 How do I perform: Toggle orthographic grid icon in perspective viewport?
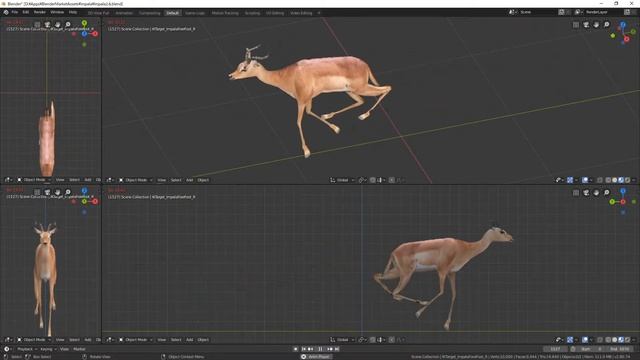[576, 25]
